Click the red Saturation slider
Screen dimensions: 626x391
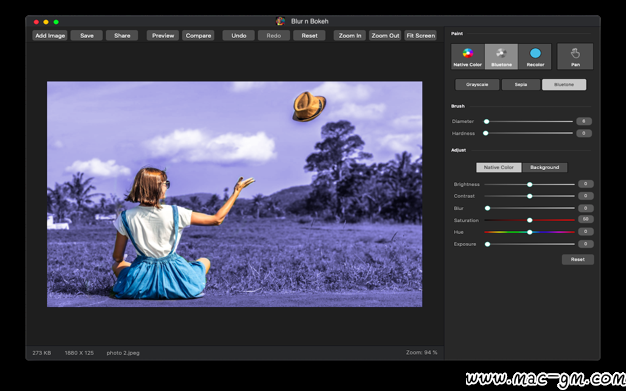tap(529, 220)
